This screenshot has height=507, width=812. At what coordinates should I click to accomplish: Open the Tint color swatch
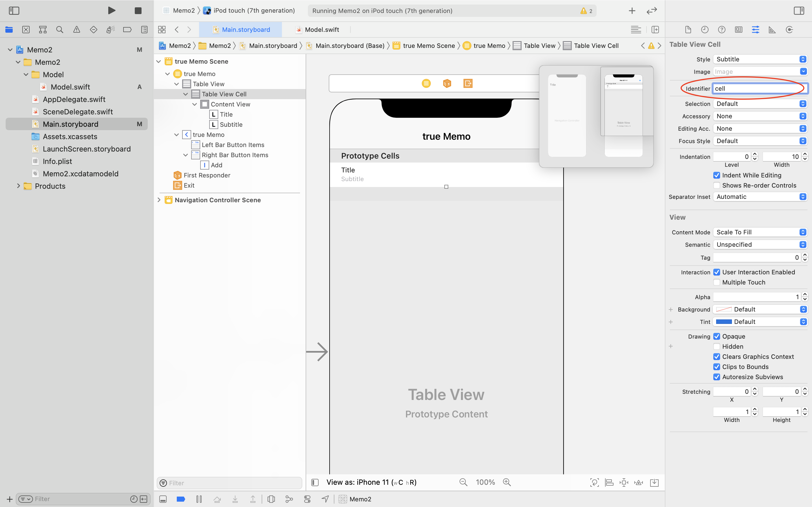724,322
